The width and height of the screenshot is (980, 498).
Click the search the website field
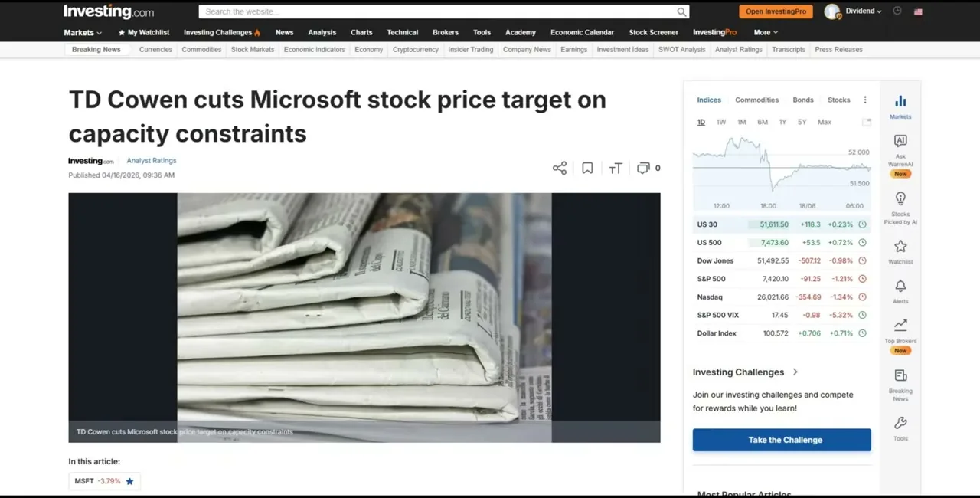coord(437,11)
